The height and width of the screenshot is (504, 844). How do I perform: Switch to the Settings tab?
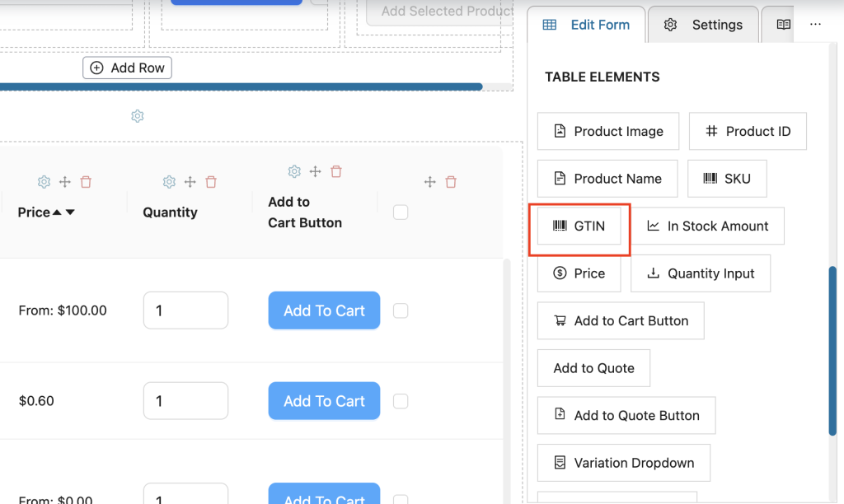pyautogui.click(x=704, y=25)
